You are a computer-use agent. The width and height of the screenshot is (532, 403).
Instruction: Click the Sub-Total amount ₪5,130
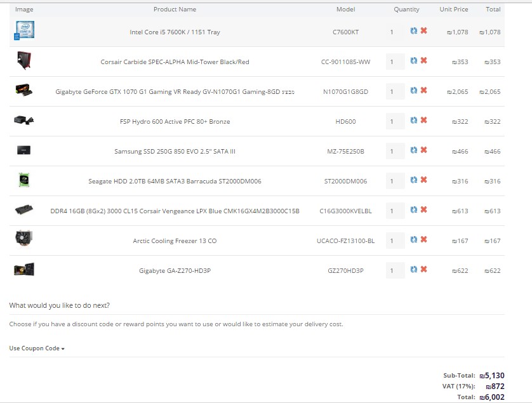[x=492, y=376]
